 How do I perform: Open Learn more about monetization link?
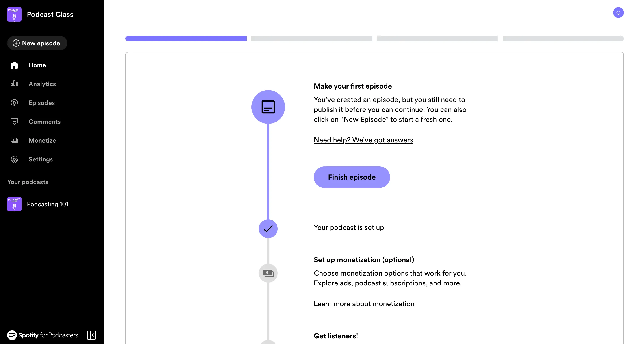tap(364, 303)
